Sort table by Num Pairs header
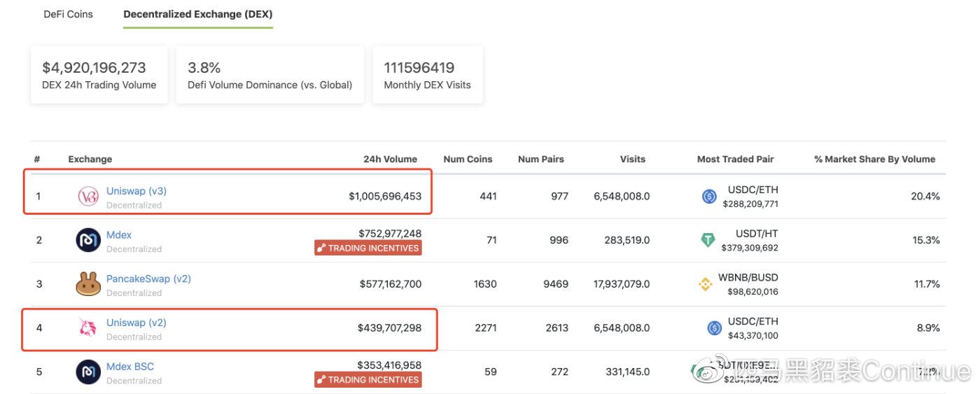The width and height of the screenshot is (980, 394). (x=541, y=159)
